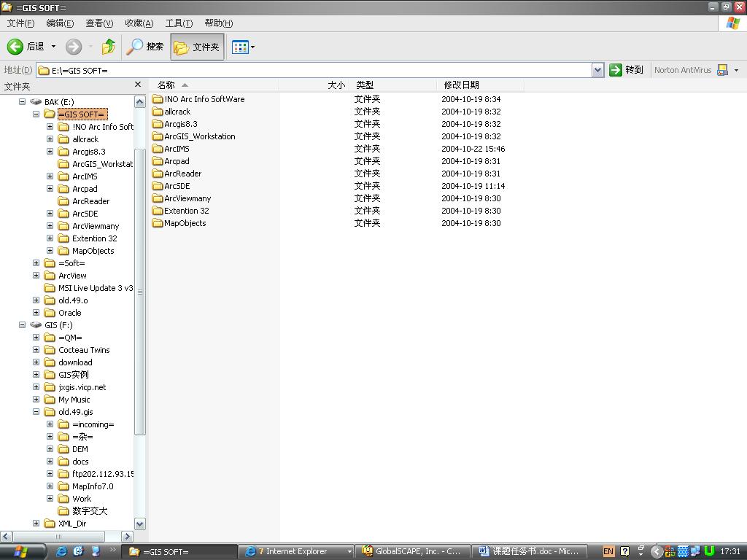Open the Norton AntiVirus dropdown arrow
Image resolution: width=747 pixels, height=560 pixels.
click(736, 71)
